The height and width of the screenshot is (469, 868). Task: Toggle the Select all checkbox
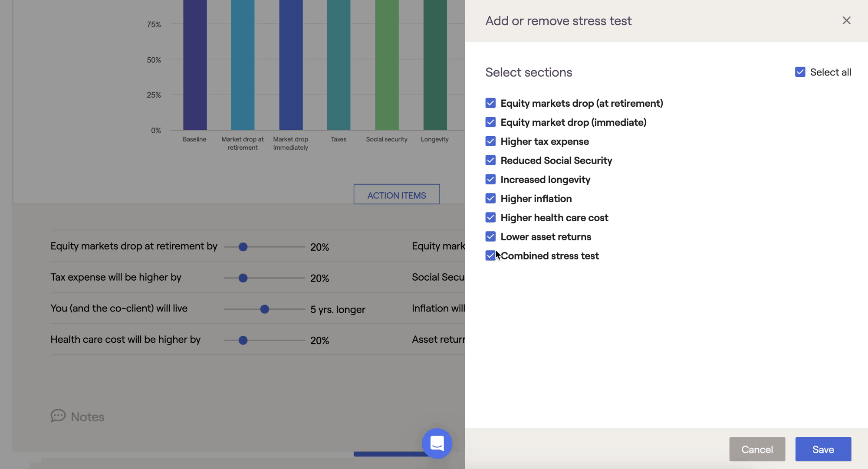[x=800, y=72]
